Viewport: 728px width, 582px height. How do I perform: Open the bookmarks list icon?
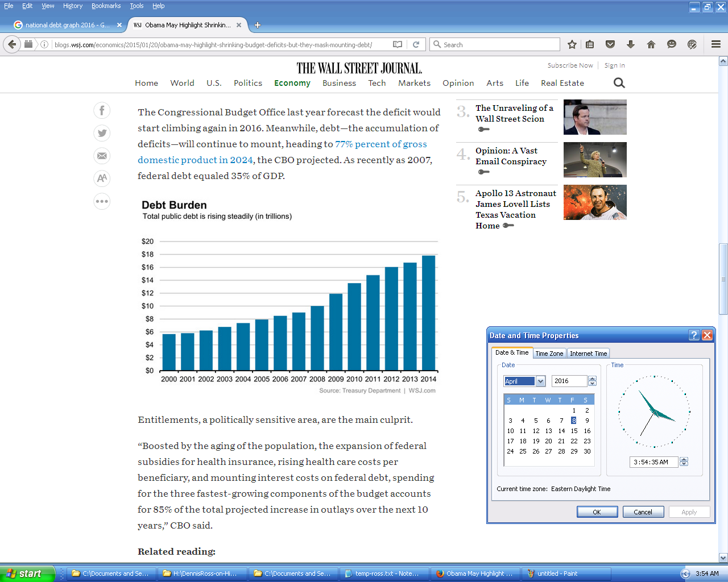590,44
